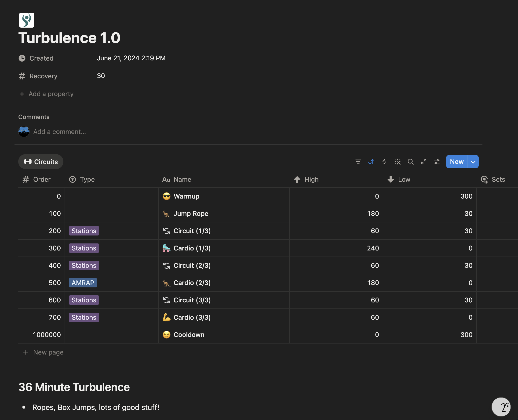Click the page icon above Turbulence 1.0
This screenshot has width=518, height=420.
pos(26,20)
